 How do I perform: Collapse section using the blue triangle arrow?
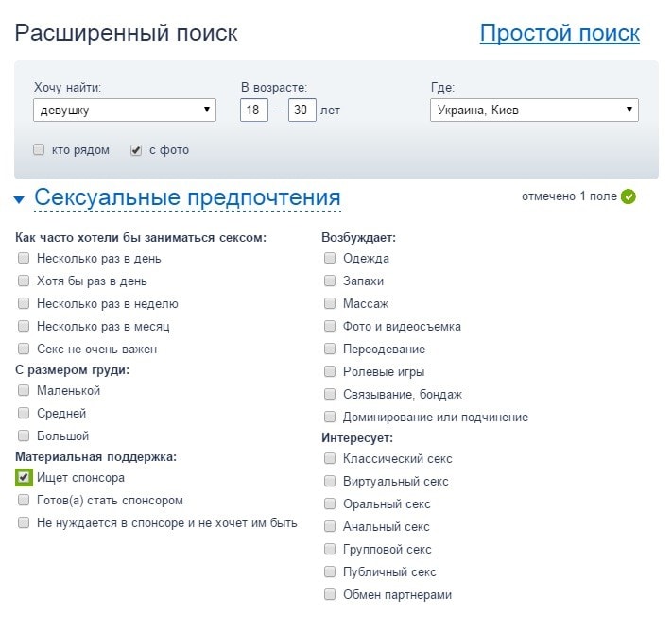(x=19, y=199)
